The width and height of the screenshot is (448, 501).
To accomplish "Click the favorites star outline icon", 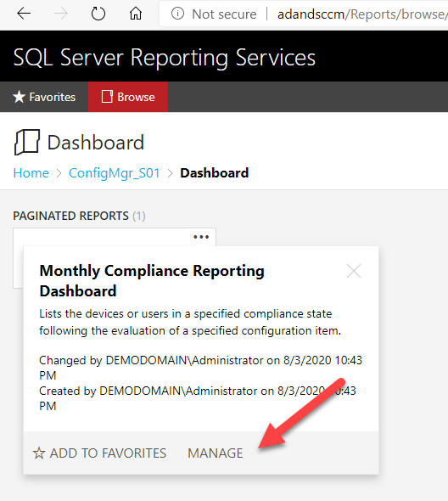I will point(39,453).
